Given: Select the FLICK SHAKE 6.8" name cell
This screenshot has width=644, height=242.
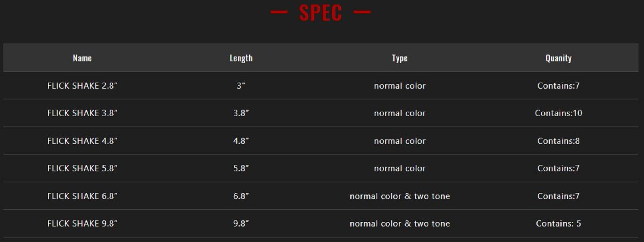Looking at the screenshot, I should (82, 196).
